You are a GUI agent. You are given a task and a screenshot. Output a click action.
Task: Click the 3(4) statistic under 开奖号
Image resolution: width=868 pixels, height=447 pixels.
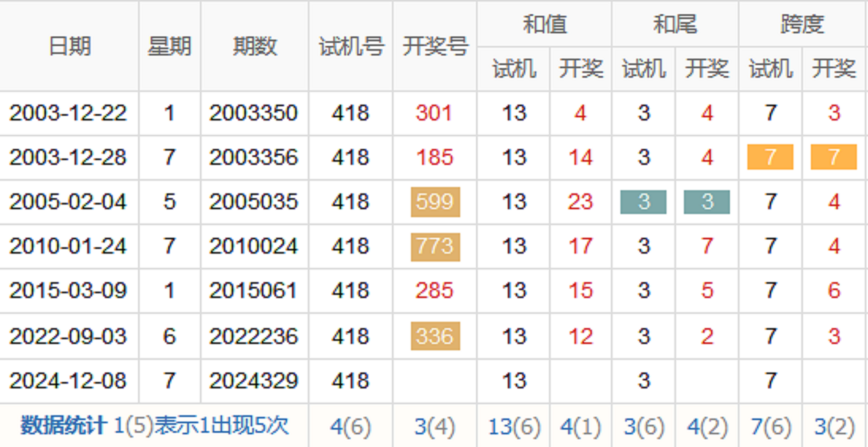point(435,427)
